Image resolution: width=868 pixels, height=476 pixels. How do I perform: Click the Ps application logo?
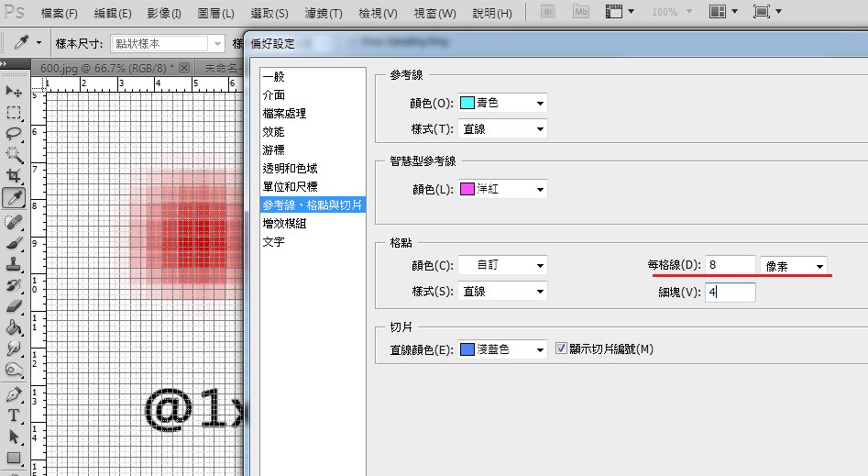click(14, 12)
